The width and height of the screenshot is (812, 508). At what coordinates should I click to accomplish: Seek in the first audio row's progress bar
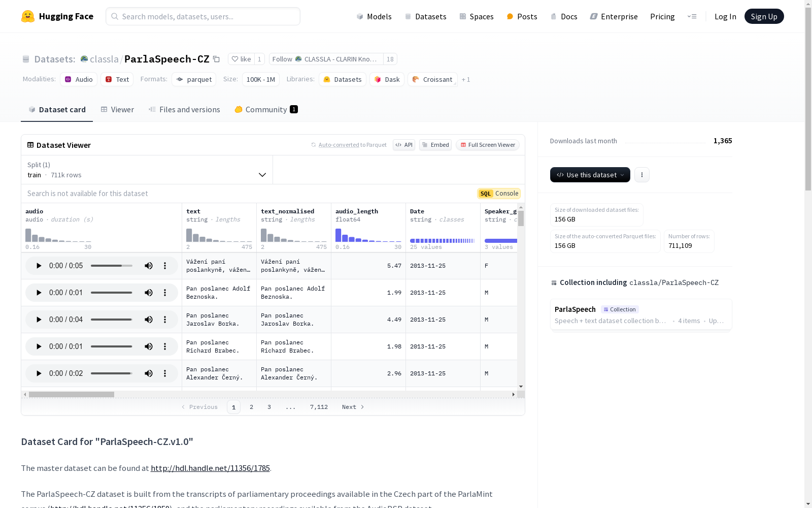pyautogui.click(x=112, y=266)
